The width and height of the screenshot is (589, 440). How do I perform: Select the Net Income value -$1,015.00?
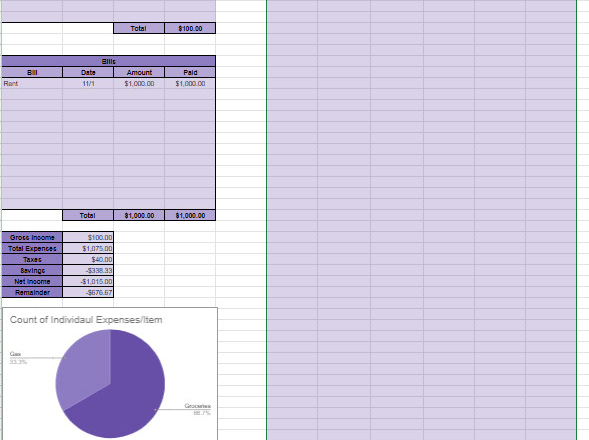pyautogui.click(x=88, y=281)
